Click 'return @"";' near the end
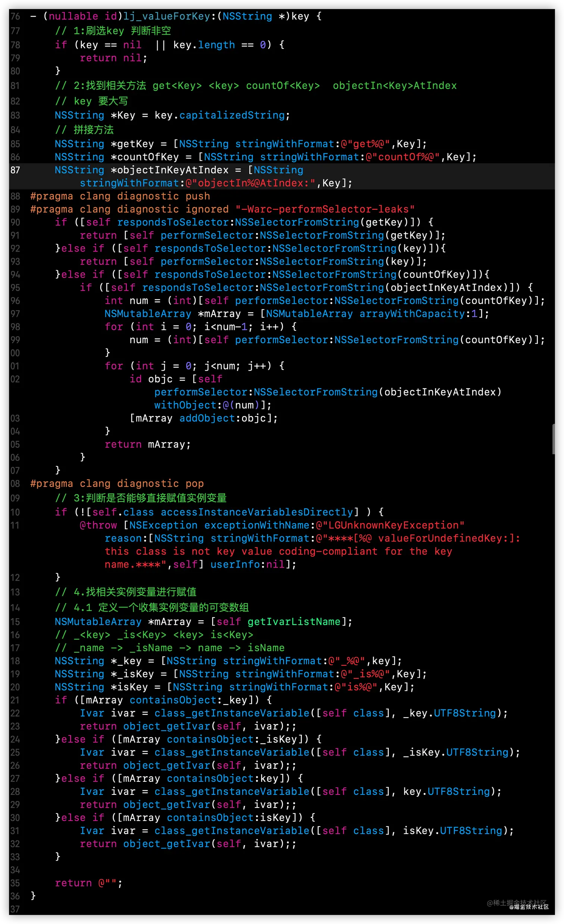This screenshot has height=924, width=564. tap(89, 883)
